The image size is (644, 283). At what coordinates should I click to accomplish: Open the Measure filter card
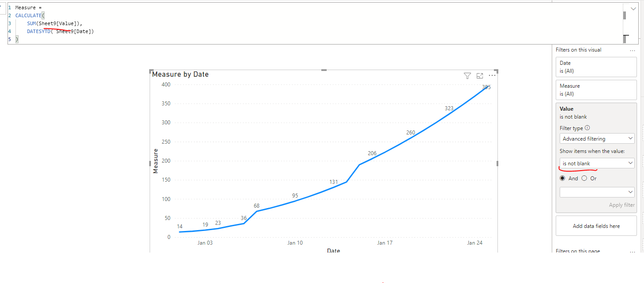pyautogui.click(x=596, y=90)
